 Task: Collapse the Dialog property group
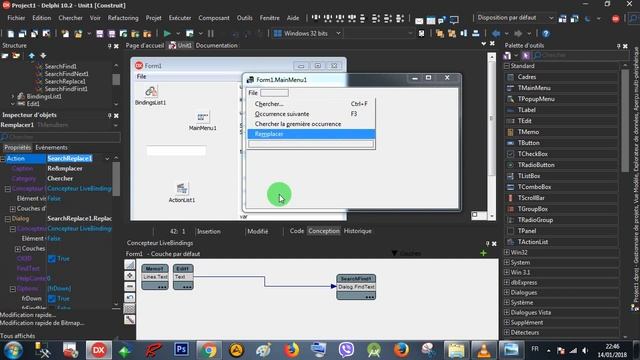[8, 219]
